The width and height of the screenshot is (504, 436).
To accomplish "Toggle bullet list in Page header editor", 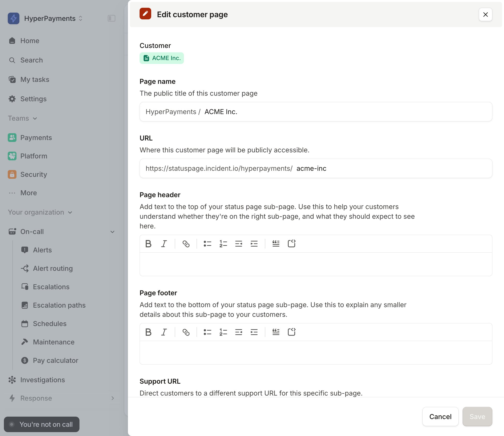I will coord(207,243).
